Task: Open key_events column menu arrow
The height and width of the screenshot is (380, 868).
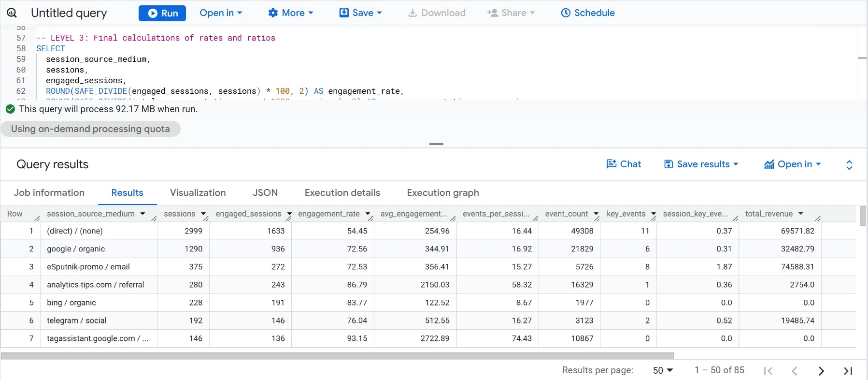Action: [653, 214]
